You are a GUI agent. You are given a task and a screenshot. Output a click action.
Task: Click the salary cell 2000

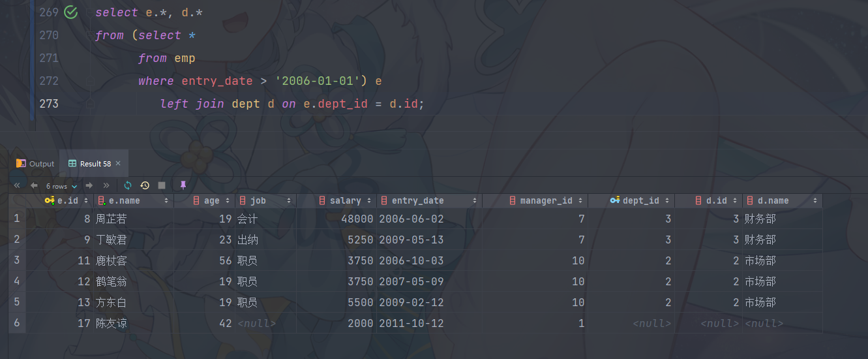click(x=336, y=323)
